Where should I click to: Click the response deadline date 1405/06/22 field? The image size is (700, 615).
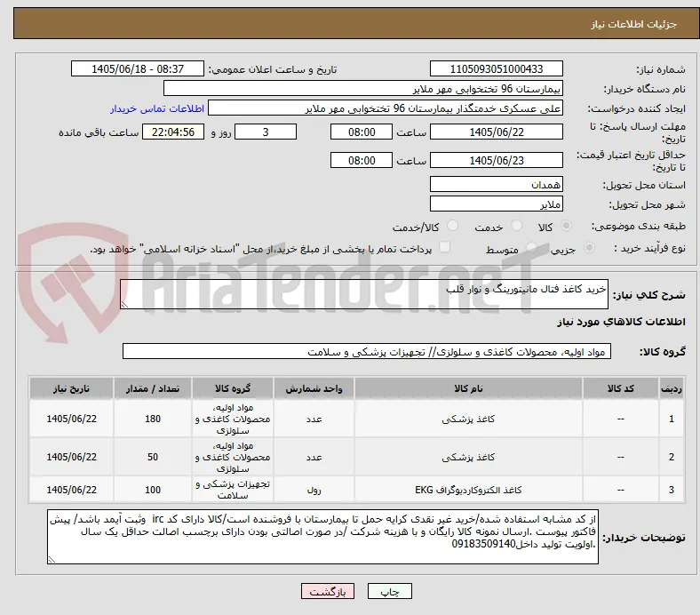pyautogui.click(x=497, y=132)
